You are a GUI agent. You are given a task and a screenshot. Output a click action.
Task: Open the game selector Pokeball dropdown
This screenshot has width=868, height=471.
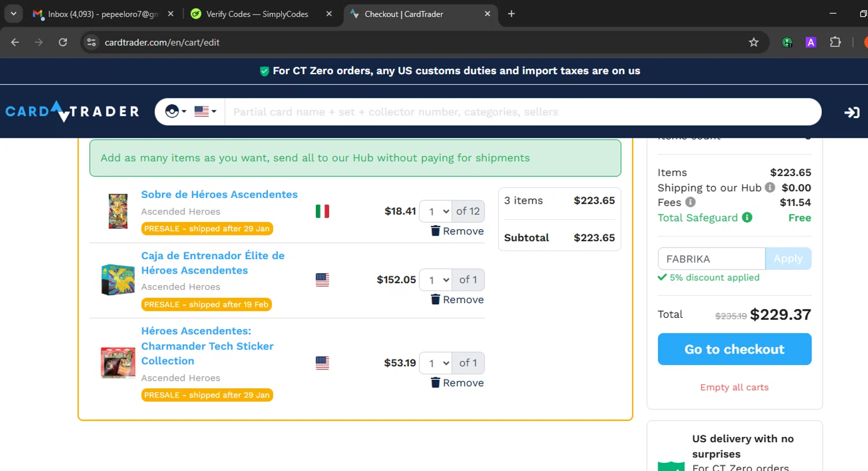175,111
